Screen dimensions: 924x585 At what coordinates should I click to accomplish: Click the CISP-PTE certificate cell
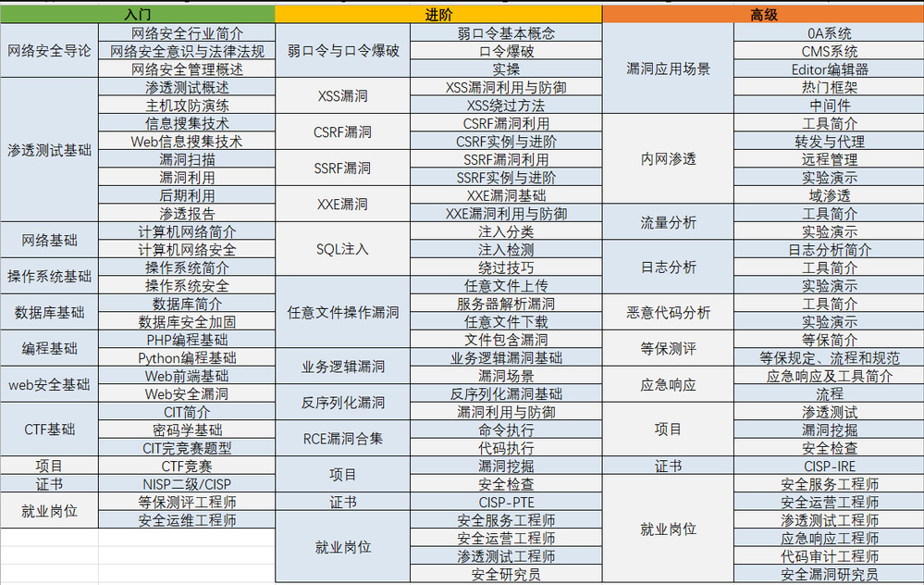click(506, 502)
